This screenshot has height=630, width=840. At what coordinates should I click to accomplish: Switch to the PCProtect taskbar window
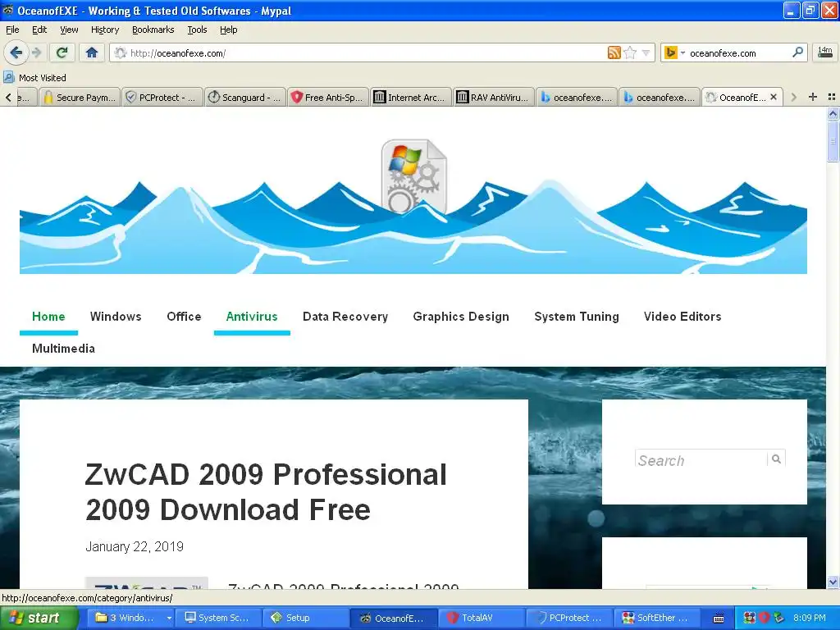coord(569,619)
